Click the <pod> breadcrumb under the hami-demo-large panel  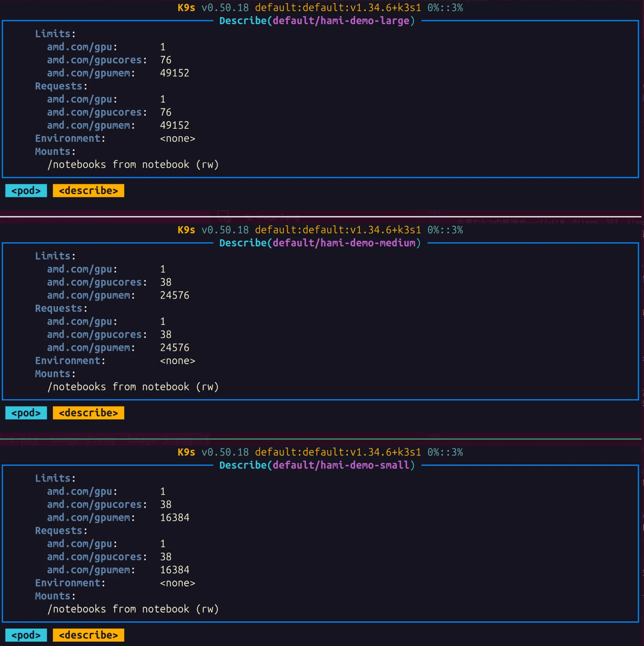[26, 191]
